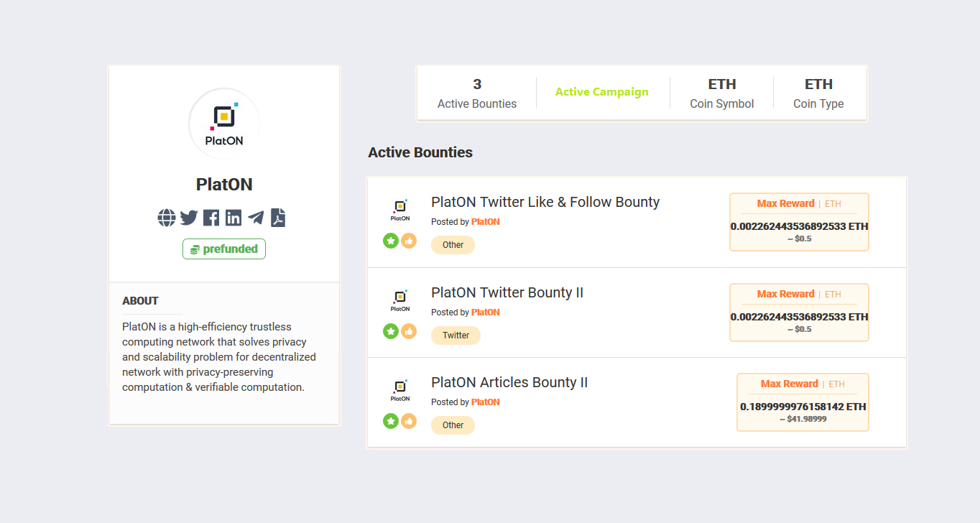
Task: Click the PlatON profile name heading
Action: [224, 185]
